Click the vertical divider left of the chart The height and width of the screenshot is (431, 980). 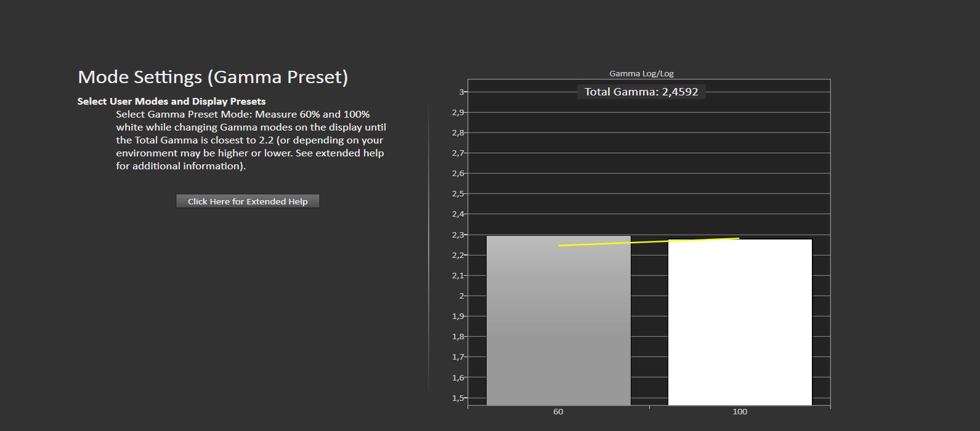[429, 246]
